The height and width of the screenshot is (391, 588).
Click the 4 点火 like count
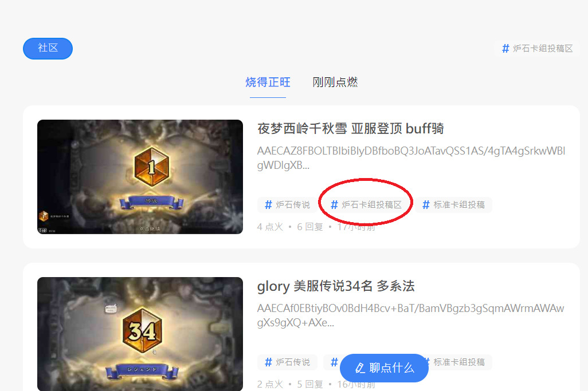270,227
